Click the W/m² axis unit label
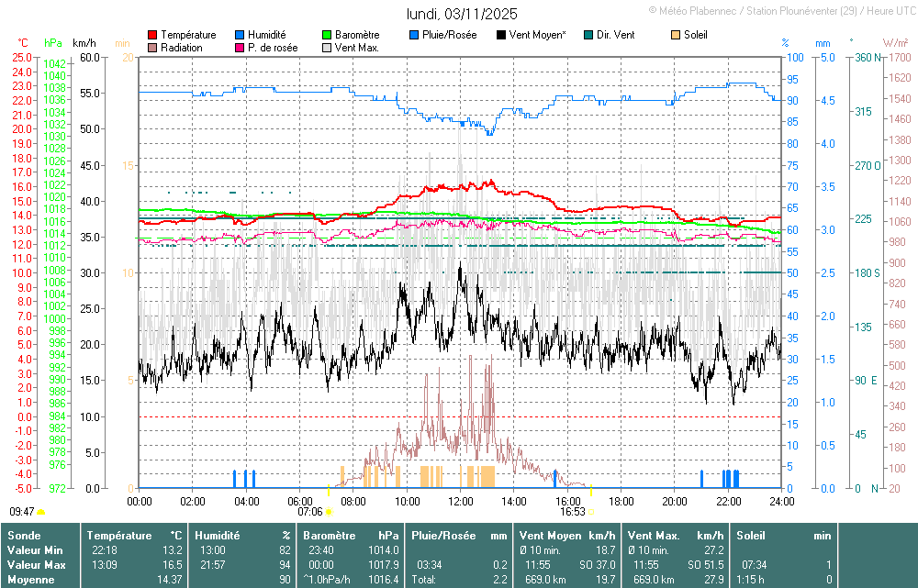Image resolution: width=918 pixels, height=588 pixels. coord(895,43)
